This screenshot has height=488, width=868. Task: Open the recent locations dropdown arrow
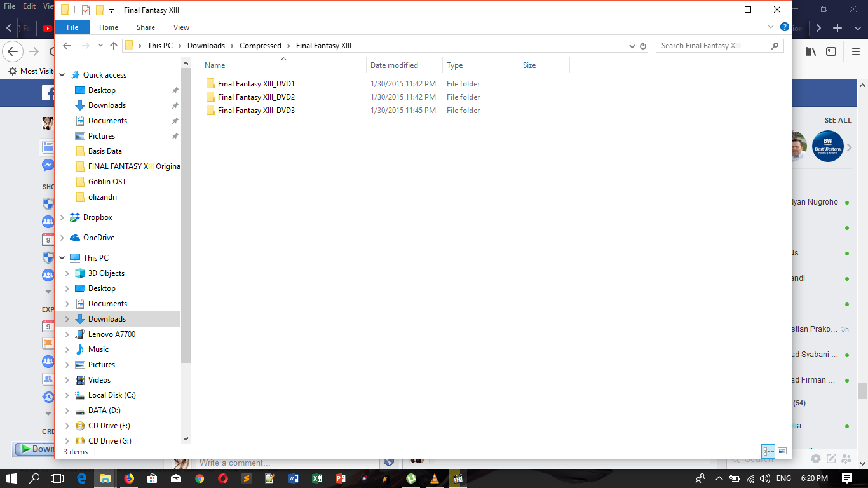100,46
